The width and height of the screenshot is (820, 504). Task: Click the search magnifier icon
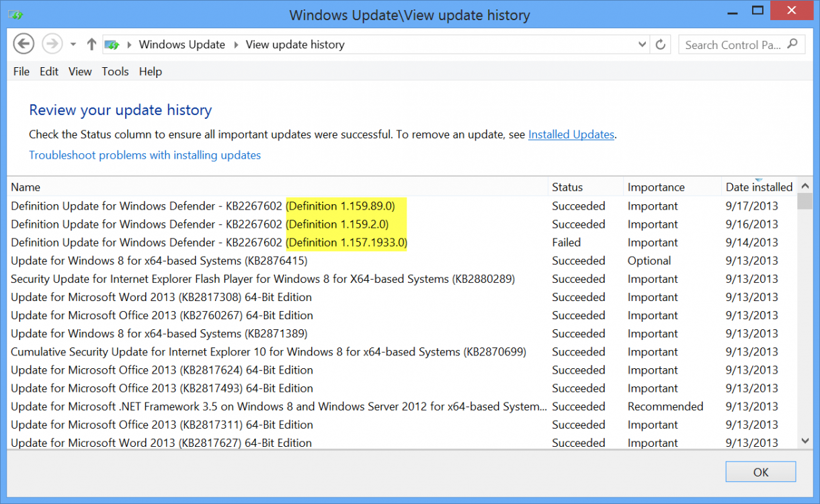pos(793,44)
